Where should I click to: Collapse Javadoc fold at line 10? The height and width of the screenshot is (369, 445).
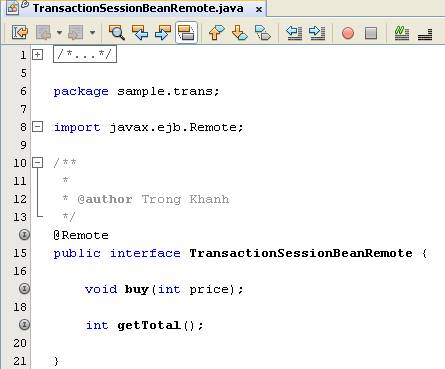tap(38, 163)
